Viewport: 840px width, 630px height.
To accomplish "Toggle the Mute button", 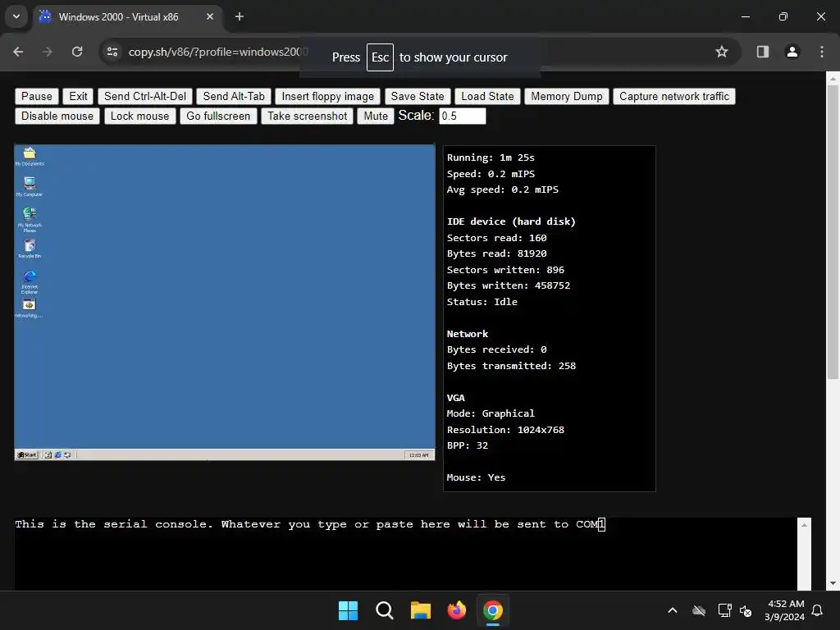I will (x=376, y=116).
